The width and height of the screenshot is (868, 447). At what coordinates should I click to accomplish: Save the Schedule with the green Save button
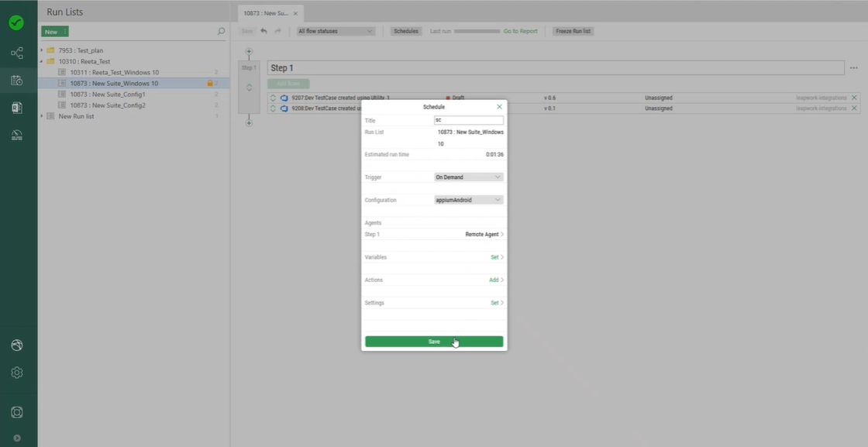[x=433, y=341]
